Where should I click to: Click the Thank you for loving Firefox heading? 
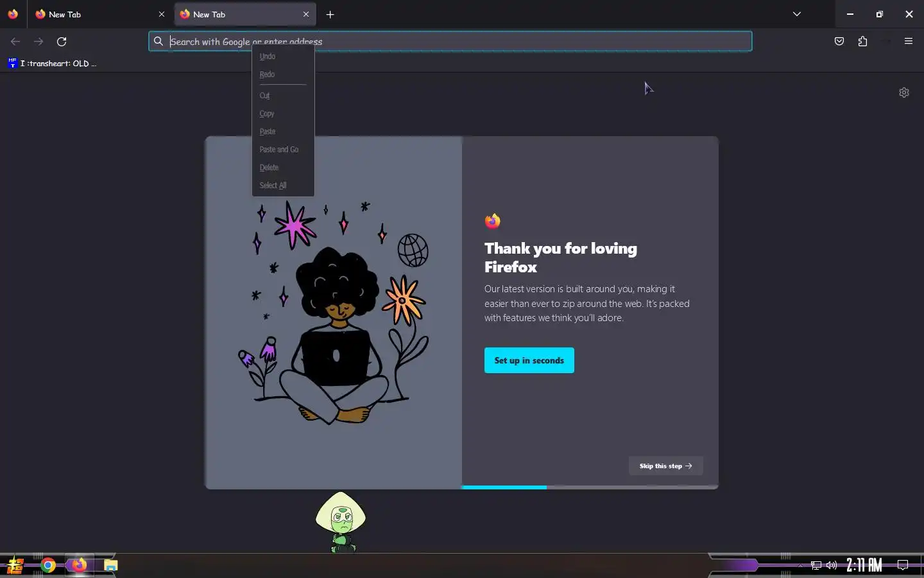click(x=561, y=258)
